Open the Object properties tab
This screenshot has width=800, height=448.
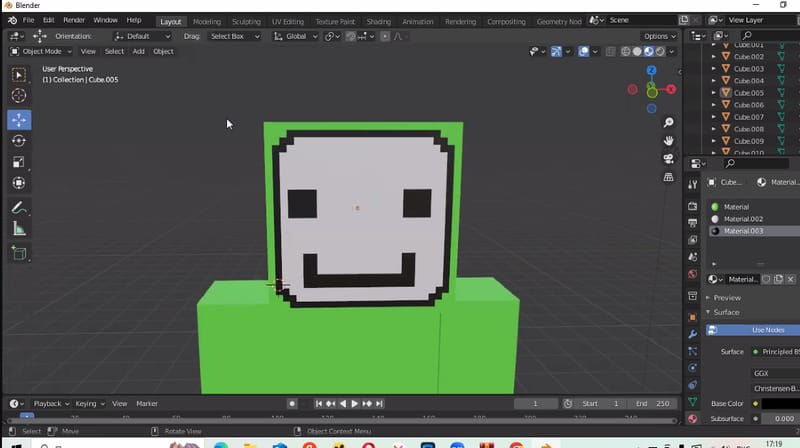[x=692, y=317]
